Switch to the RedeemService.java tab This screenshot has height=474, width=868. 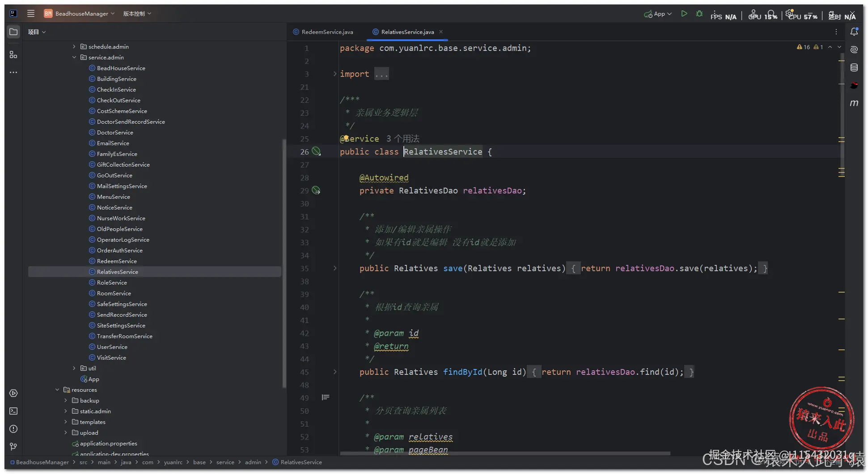click(323, 32)
